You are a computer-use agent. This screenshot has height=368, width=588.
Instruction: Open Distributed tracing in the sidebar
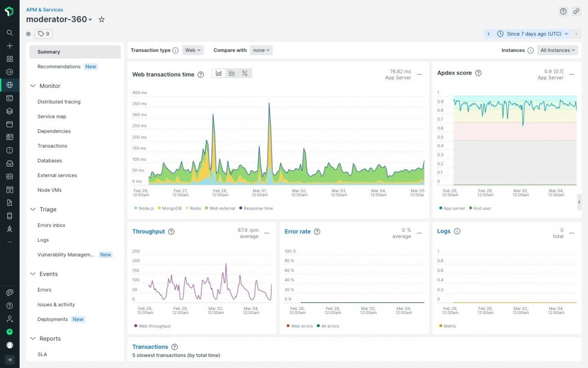tap(59, 102)
